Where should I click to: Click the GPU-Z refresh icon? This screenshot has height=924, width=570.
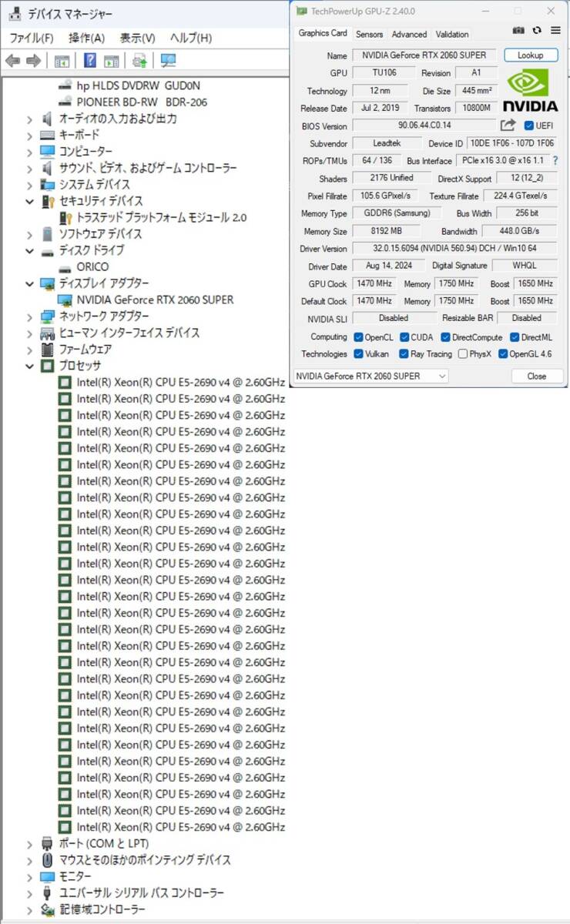[537, 30]
